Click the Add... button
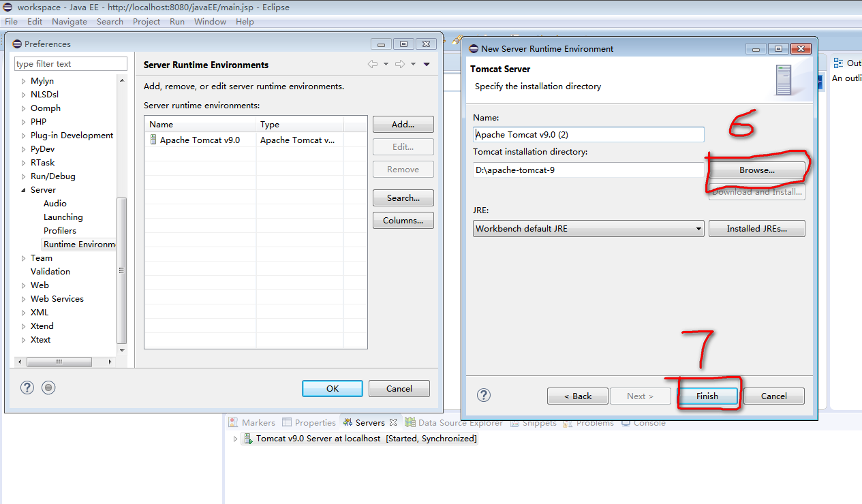862x504 pixels. tap(403, 125)
